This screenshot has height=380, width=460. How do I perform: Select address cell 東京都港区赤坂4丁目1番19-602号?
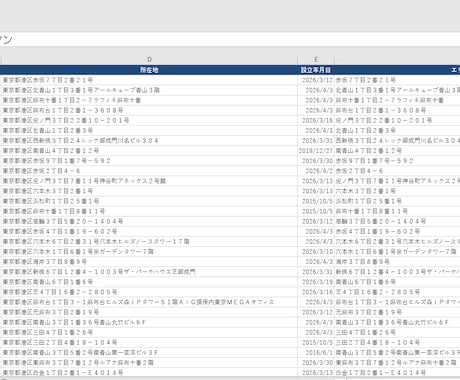coord(149,232)
